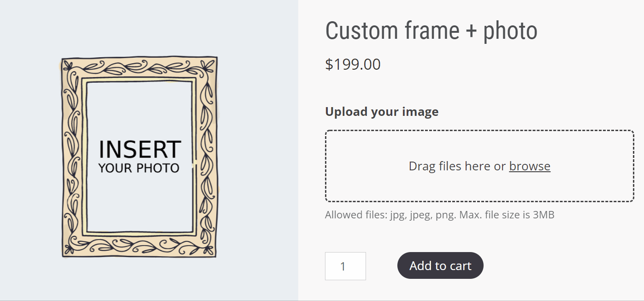This screenshot has width=644, height=301.
Task: Select the Custom frame + photo title
Action: (x=431, y=31)
